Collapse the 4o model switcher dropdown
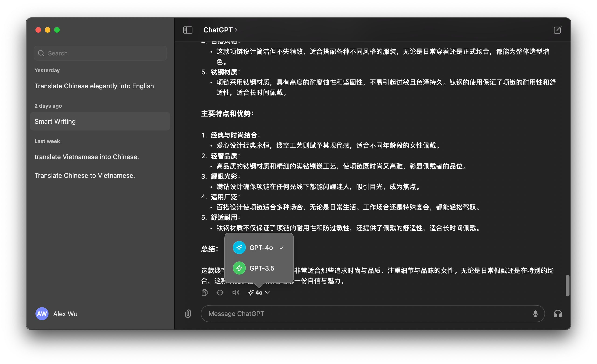This screenshot has height=364, width=597. click(x=259, y=292)
